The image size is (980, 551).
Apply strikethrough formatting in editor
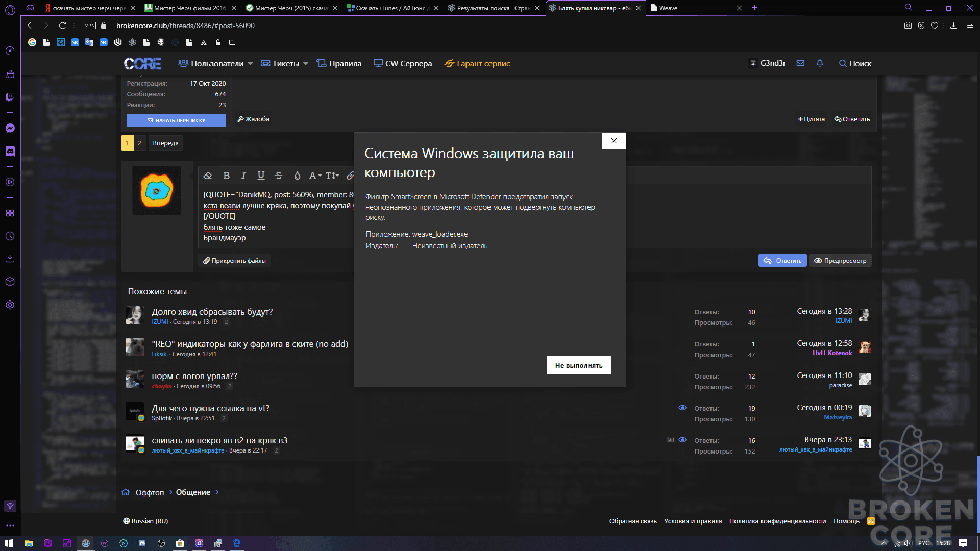point(278,176)
